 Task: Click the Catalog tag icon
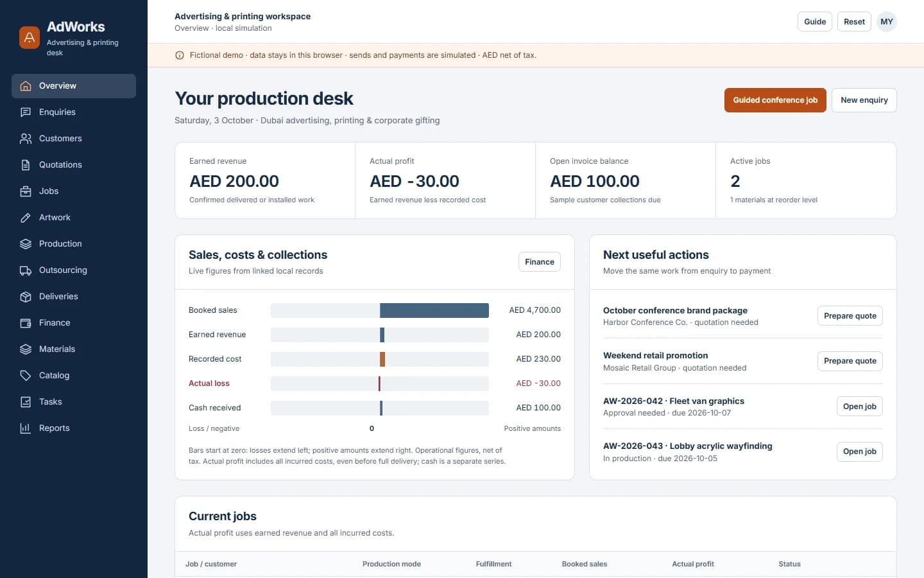(26, 376)
